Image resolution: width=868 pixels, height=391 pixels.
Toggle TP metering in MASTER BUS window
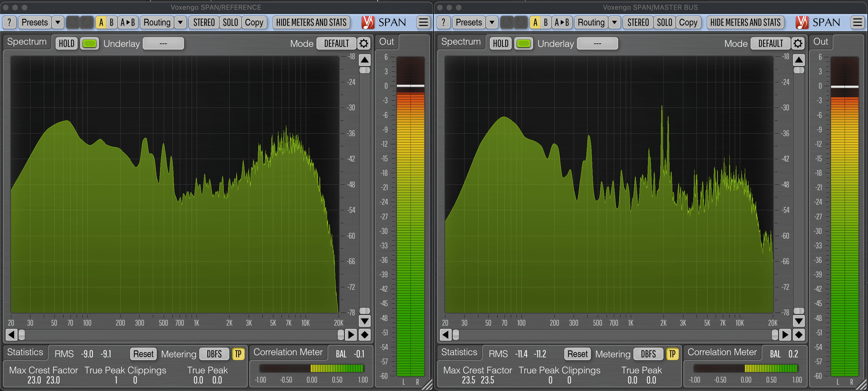(x=672, y=354)
